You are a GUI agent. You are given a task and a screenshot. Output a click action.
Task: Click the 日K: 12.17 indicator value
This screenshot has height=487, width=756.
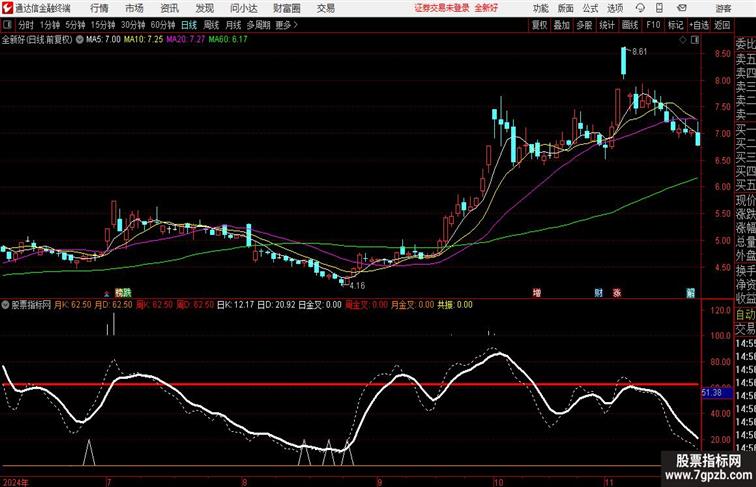235,305
